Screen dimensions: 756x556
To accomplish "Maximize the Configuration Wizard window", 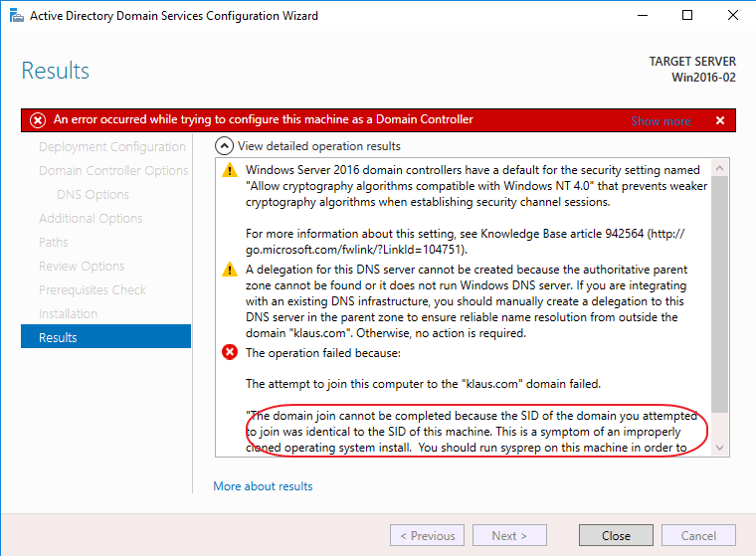I will click(x=687, y=15).
